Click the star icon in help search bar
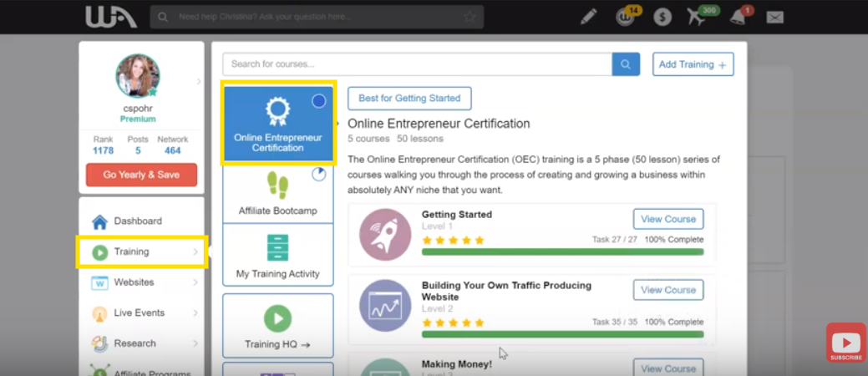Viewport: 868px width, 376px height. [470, 18]
